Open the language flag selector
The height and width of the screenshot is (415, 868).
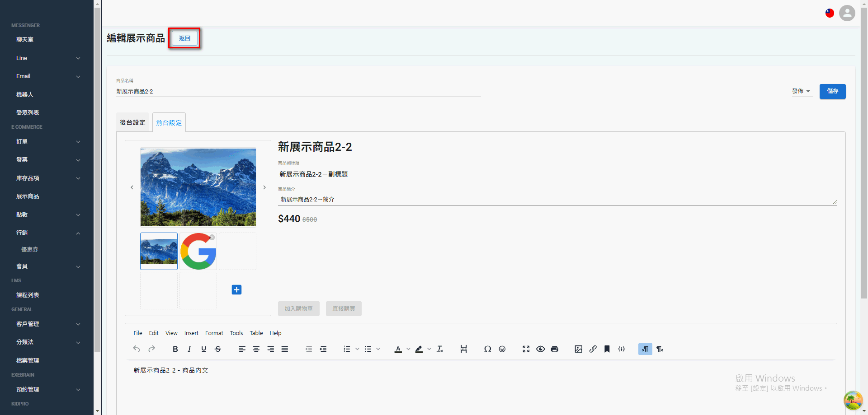pyautogui.click(x=830, y=13)
